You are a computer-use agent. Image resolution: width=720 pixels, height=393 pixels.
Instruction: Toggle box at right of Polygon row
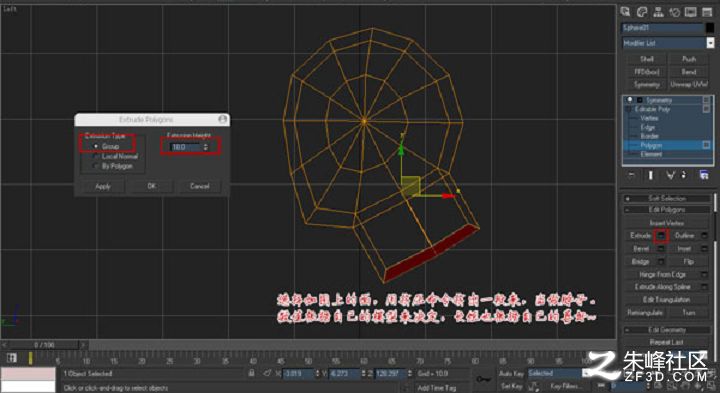[706, 145]
